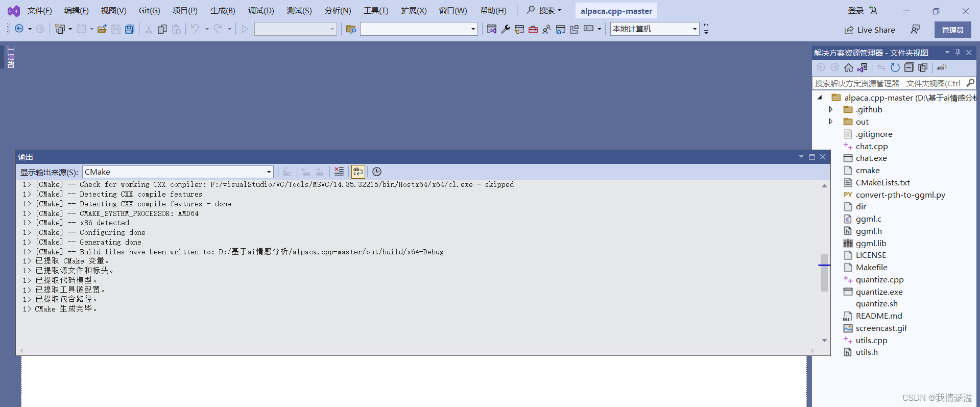Click the 管理员 button
Screen dimensions: 980x407
(953, 30)
